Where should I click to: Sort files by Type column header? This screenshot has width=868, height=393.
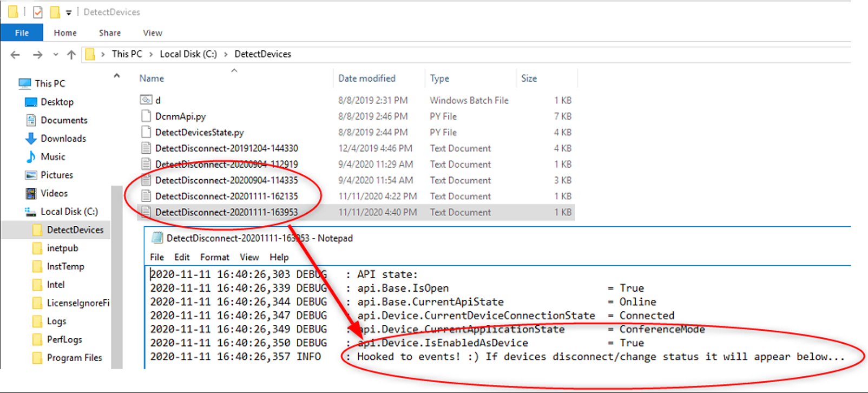tap(439, 78)
